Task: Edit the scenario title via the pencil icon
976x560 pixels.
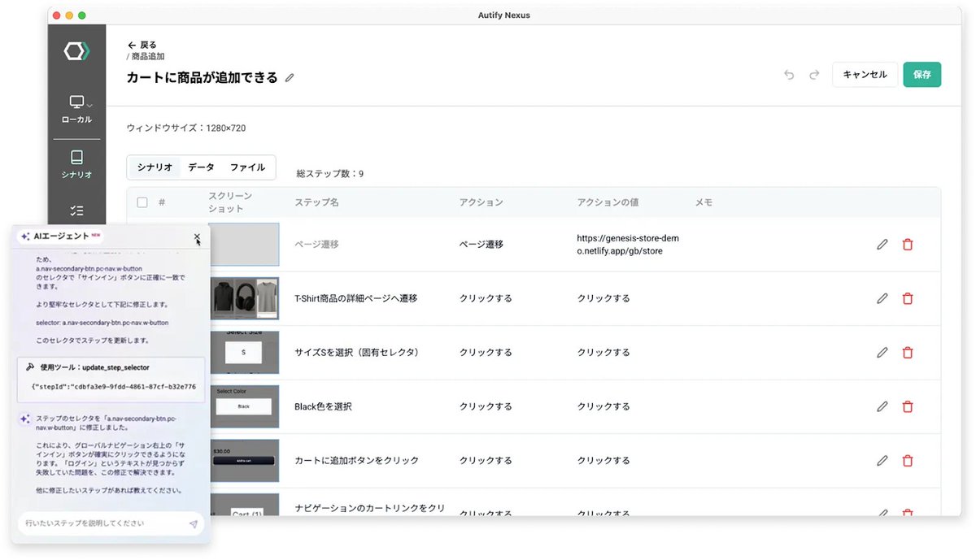Action: (x=290, y=77)
